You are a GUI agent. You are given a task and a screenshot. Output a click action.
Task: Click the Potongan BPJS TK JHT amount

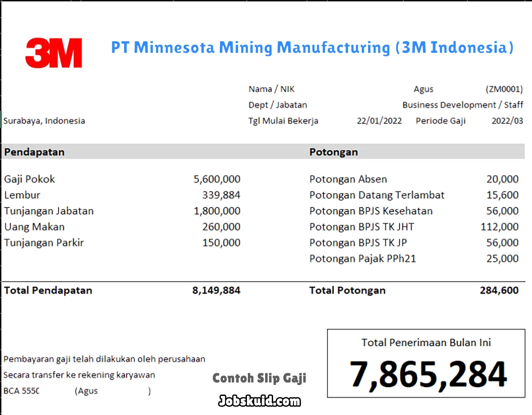click(499, 227)
